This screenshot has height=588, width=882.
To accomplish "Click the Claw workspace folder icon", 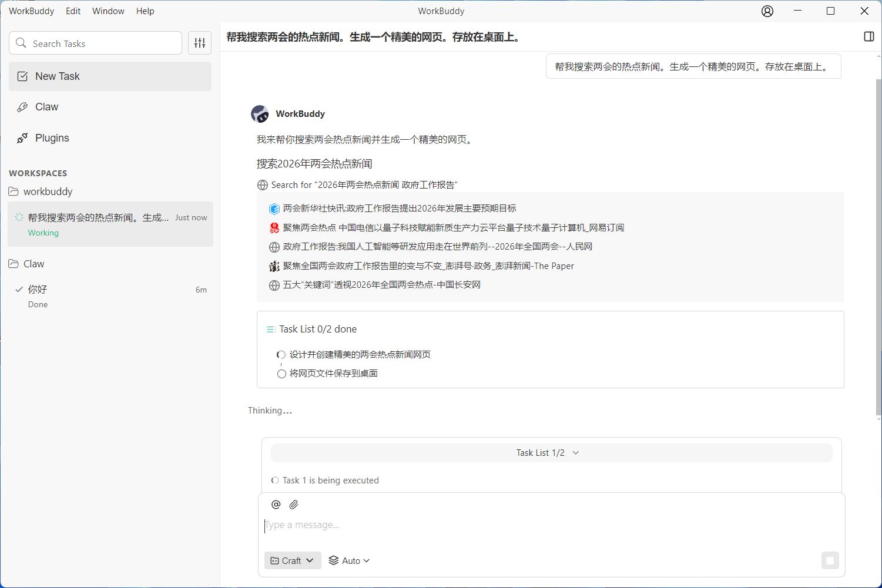I will coord(14,264).
